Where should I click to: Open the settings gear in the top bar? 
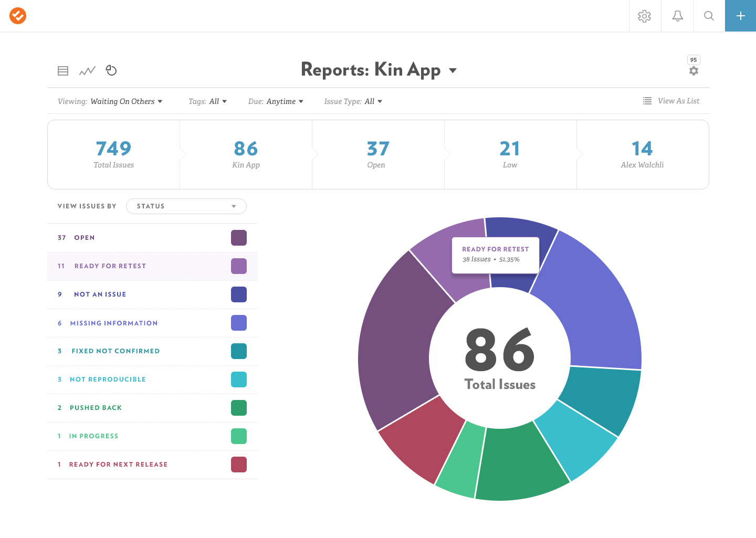click(645, 16)
